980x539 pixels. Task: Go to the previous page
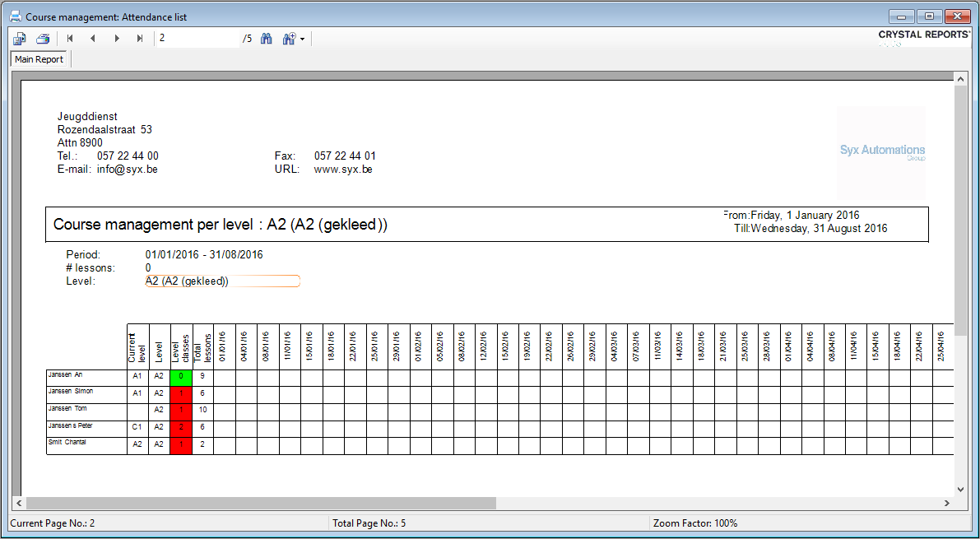[x=92, y=39]
